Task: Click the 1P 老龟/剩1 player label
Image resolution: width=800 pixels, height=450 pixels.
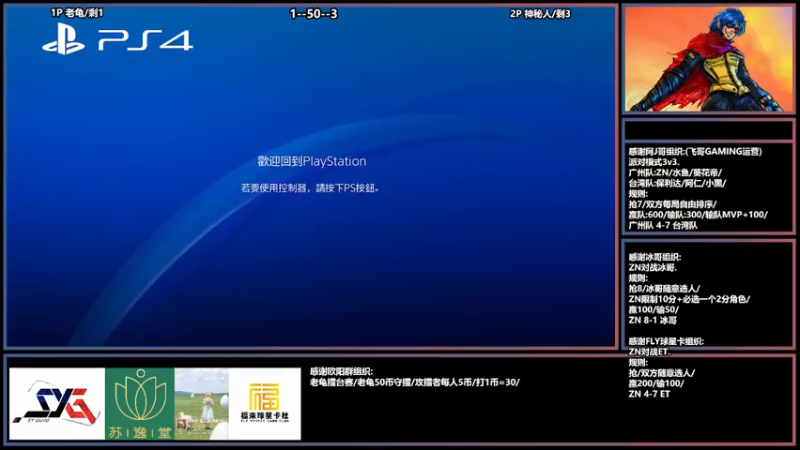Action: 77,13
